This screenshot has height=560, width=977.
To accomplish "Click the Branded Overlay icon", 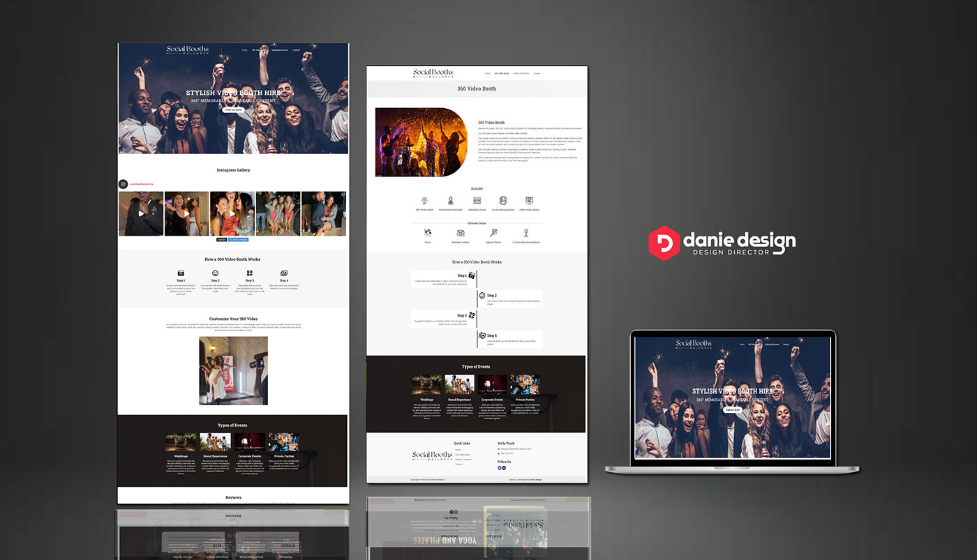I will point(461,233).
